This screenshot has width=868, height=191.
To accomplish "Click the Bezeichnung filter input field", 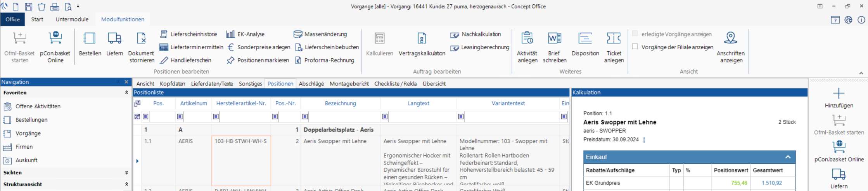I will pyautogui.click(x=344, y=116).
